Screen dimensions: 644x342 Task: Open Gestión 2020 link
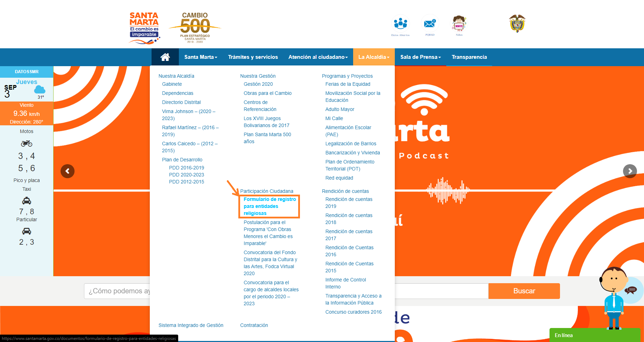coord(258,84)
